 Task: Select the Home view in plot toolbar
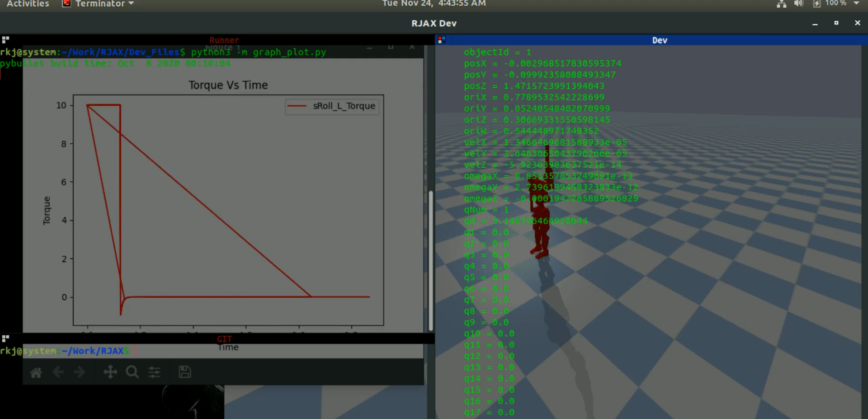[36, 372]
